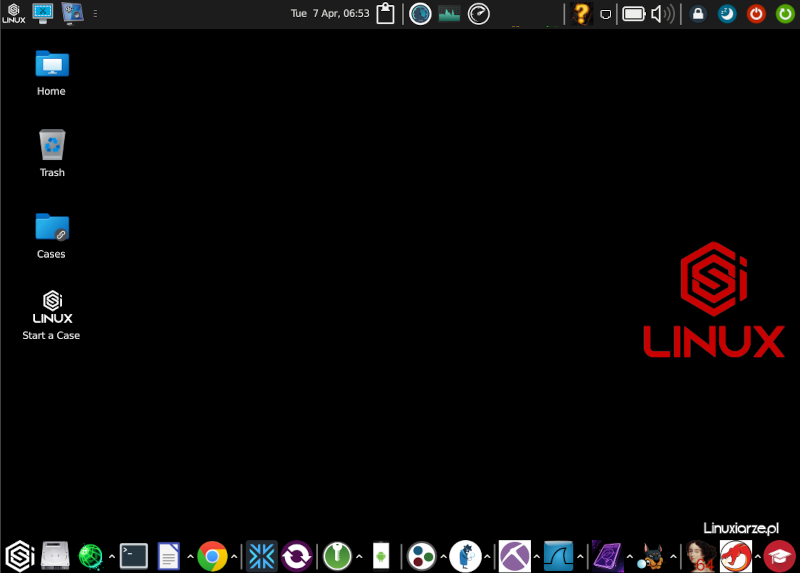The image size is (800, 573).
Task: Open the CSI Linux applications menu in top panel
Action: pyautogui.click(x=14, y=14)
